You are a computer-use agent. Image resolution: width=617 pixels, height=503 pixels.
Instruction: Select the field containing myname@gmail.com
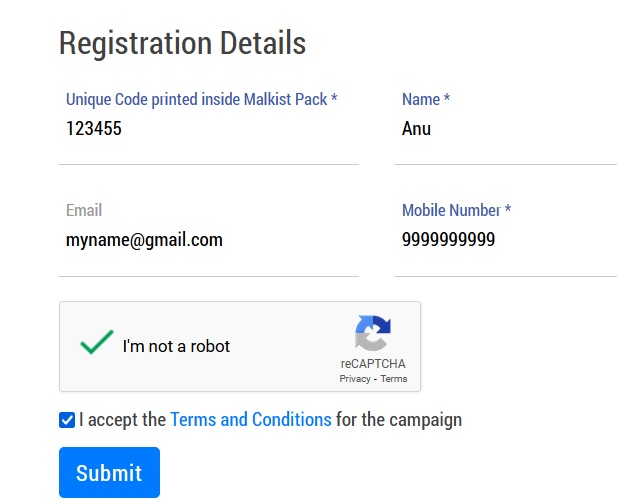pos(208,240)
